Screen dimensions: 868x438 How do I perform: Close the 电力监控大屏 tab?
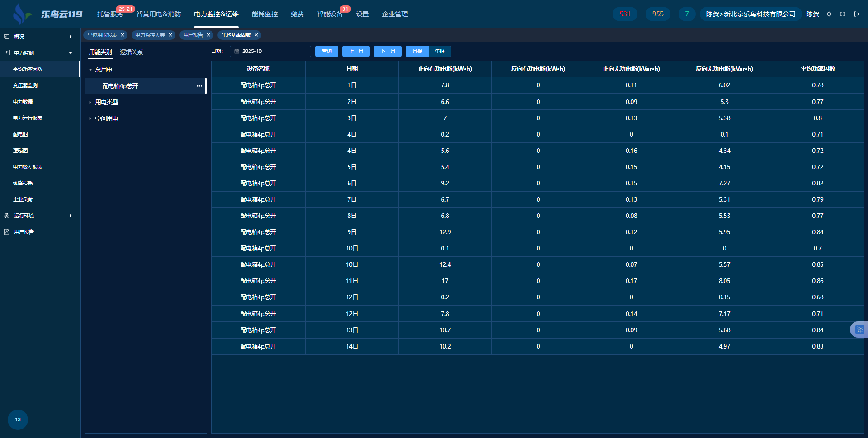[x=170, y=35]
